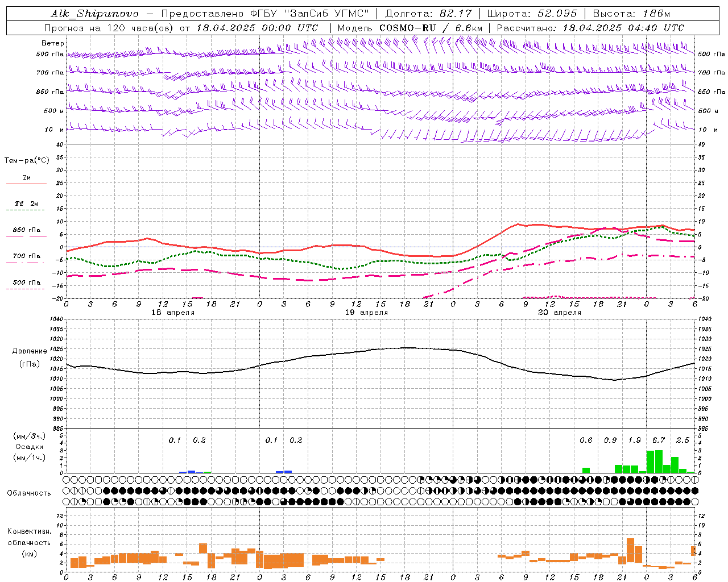Select the longitude value Долгота: 82.17
Screen dimensions: 728x582
pos(428,14)
